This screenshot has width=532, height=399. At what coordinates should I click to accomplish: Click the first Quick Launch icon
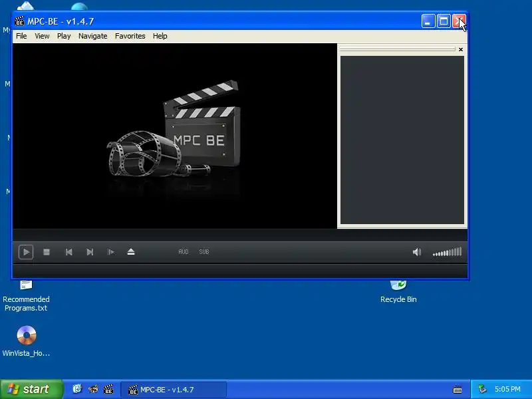77,389
